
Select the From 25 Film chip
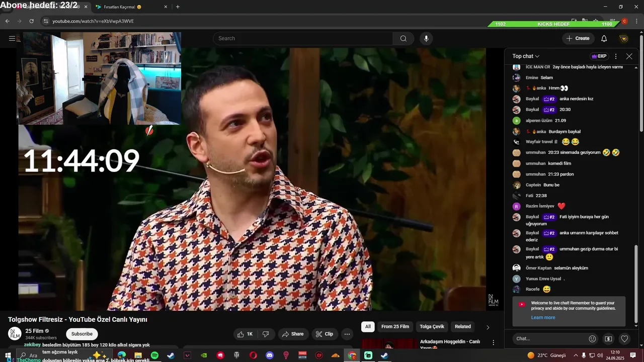pos(395,327)
